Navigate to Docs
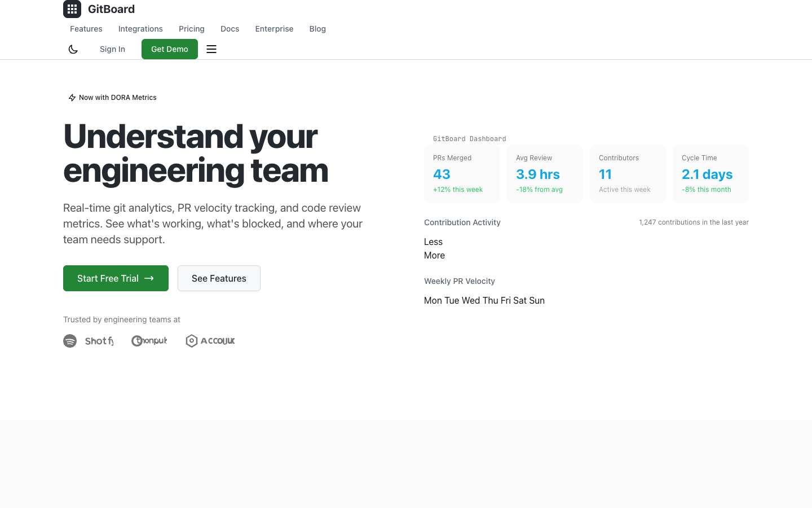The image size is (812, 508). (x=230, y=29)
